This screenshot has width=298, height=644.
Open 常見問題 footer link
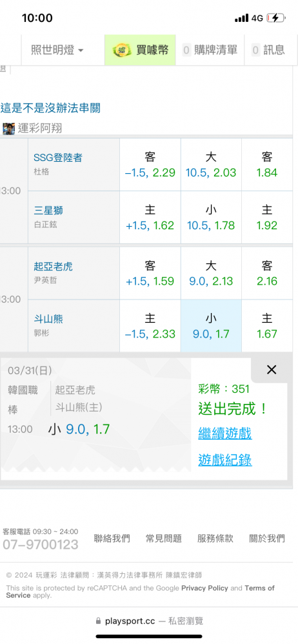coord(164,538)
